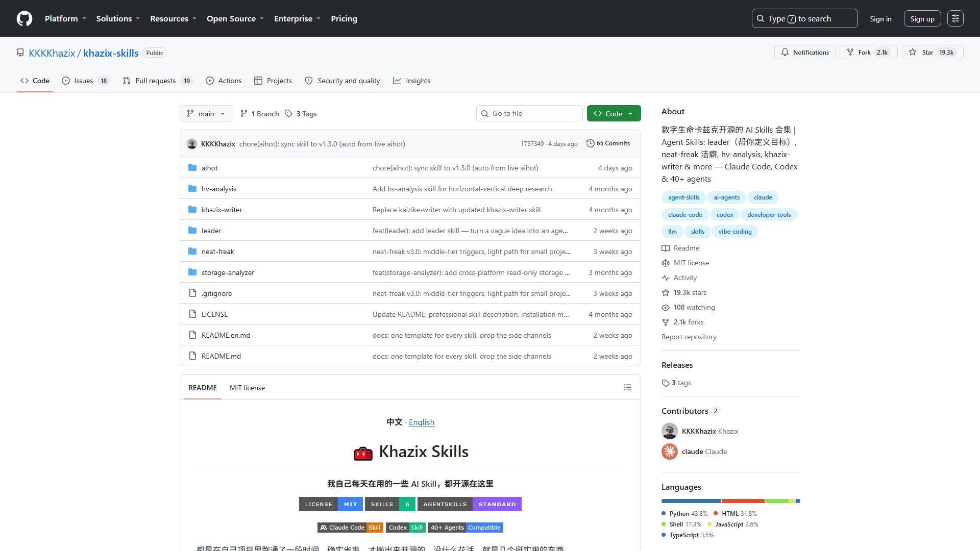Click the MIT license scale icon

tap(666, 263)
